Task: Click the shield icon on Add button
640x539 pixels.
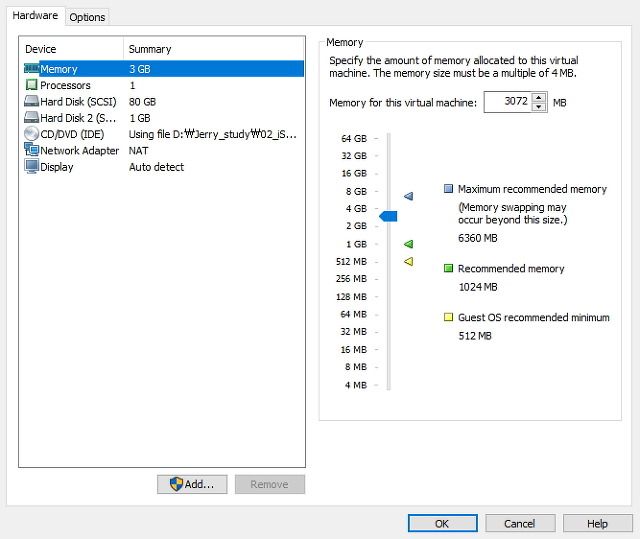Action: click(176, 484)
